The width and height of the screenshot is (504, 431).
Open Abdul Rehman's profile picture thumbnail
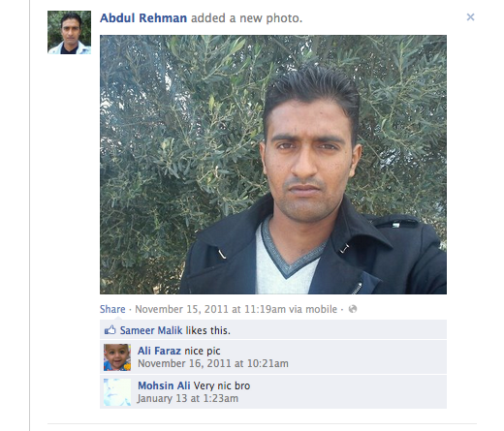pyautogui.click(x=69, y=32)
